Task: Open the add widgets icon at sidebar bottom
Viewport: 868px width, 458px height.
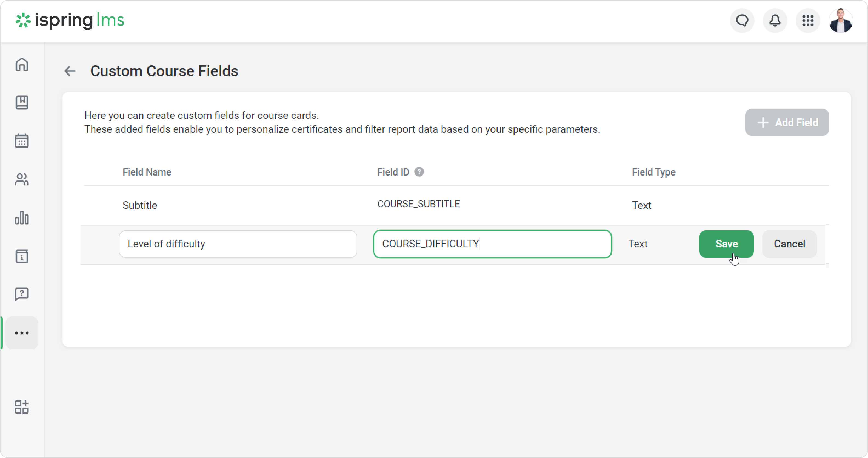Action: [x=22, y=407]
